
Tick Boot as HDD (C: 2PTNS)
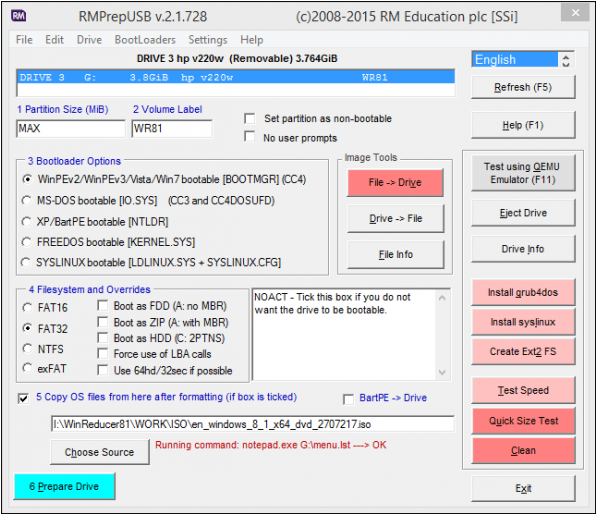102,338
